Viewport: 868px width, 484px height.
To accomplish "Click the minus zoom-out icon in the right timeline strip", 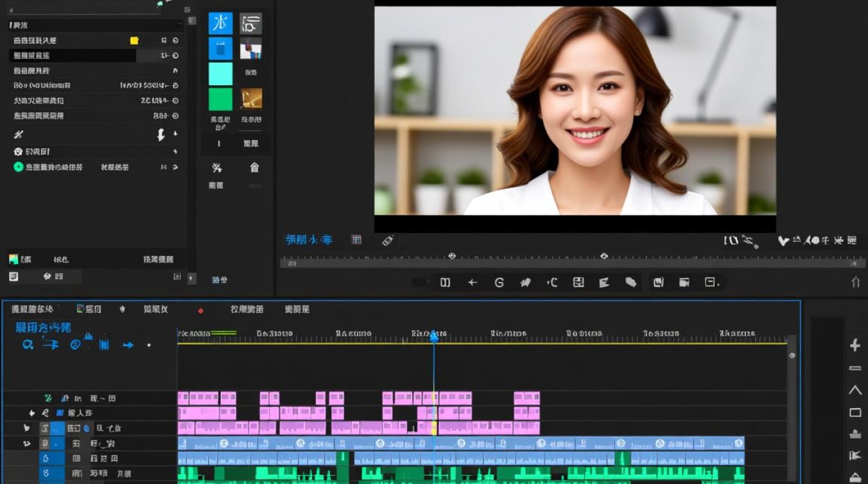I will click(x=855, y=368).
